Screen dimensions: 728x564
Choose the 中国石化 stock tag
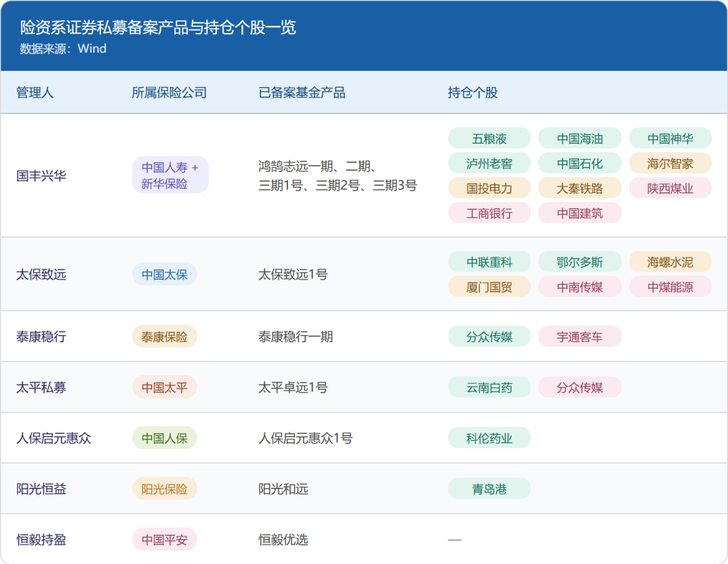pyautogui.click(x=580, y=163)
